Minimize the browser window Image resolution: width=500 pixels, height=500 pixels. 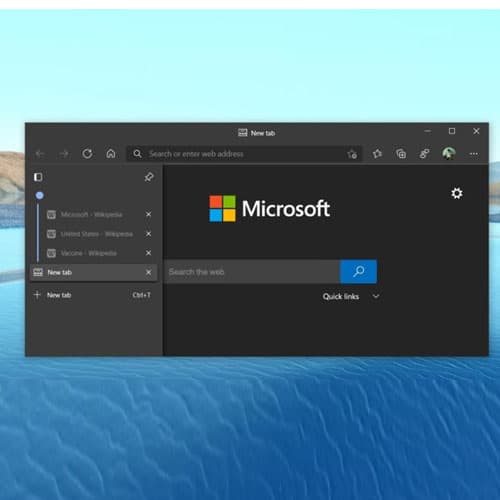point(428,131)
